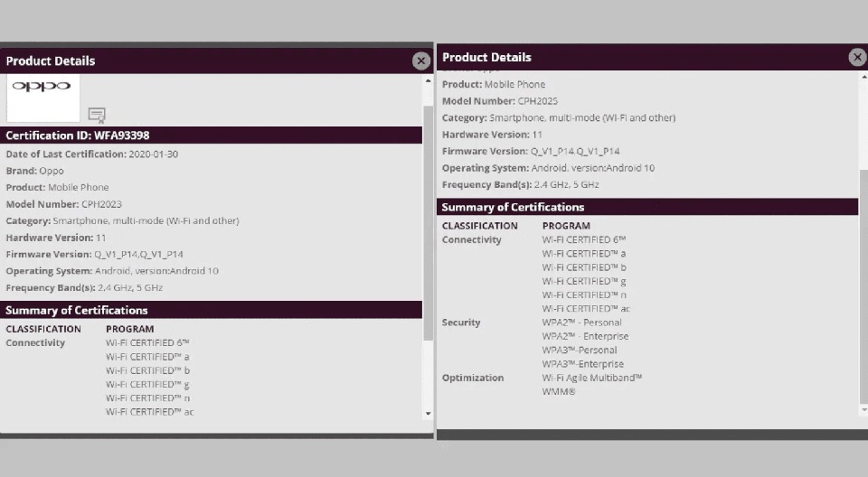The image size is (868, 477).
Task: Click Category row in right dialog
Action: pos(559,117)
